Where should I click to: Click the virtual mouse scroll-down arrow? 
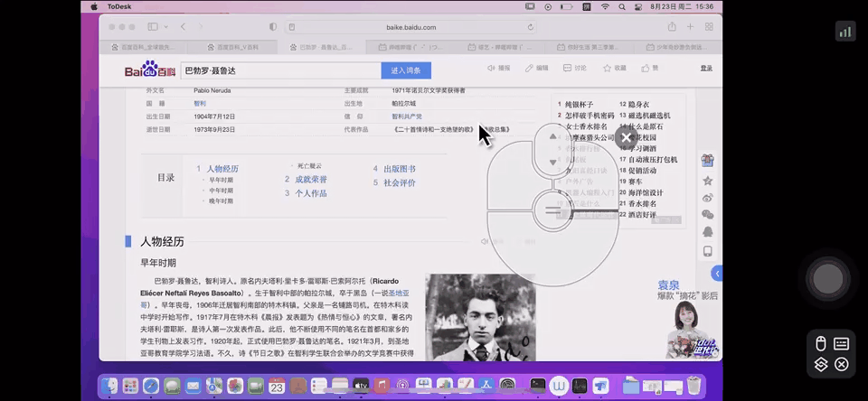(x=552, y=162)
